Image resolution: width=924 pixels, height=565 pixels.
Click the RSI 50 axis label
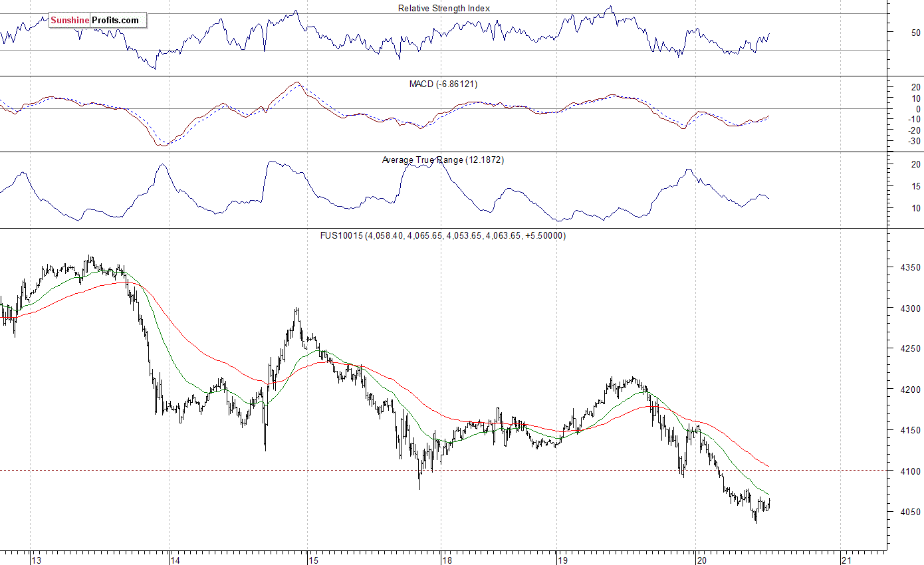click(915, 33)
